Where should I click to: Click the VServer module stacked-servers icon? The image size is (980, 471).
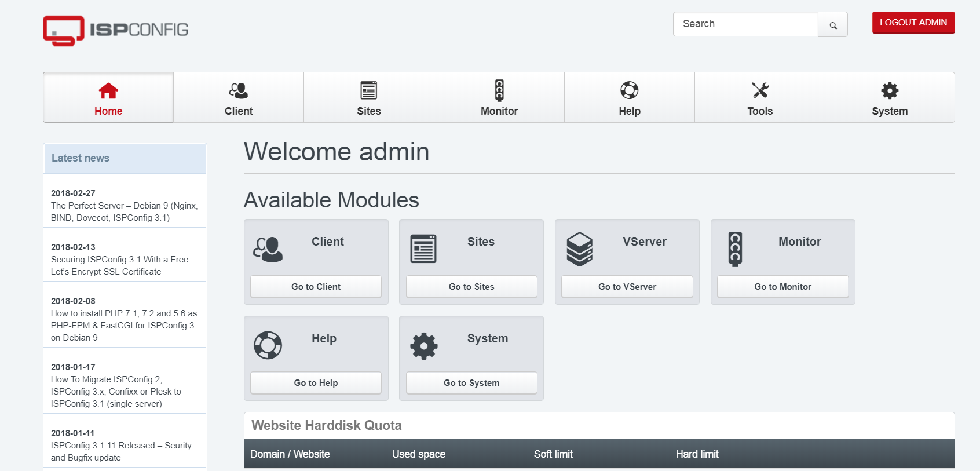point(579,249)
